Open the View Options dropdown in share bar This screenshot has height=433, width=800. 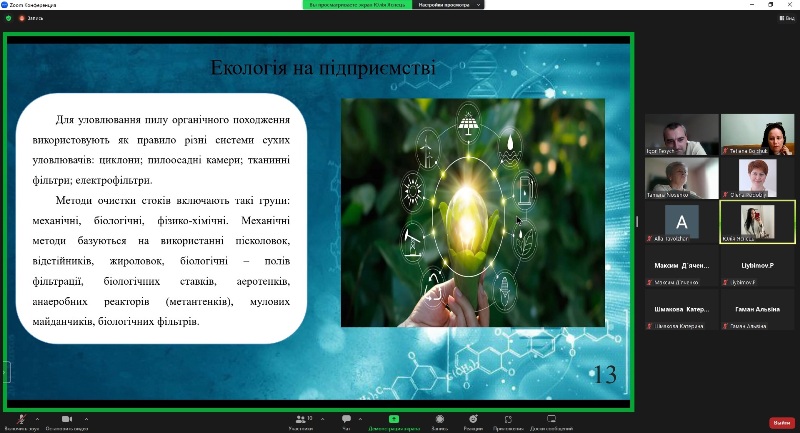pyautogui.click(x=448, y=5)
